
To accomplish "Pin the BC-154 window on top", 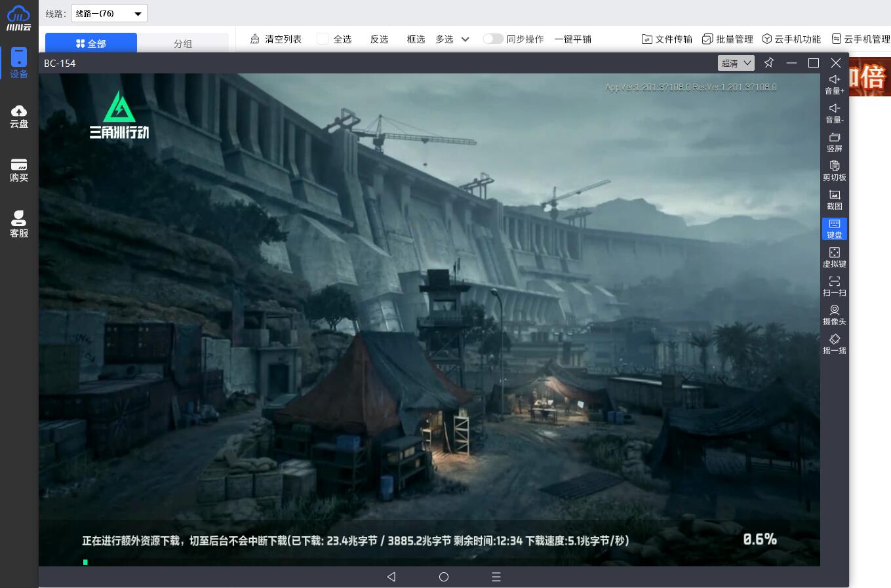I will pos(769,63).
